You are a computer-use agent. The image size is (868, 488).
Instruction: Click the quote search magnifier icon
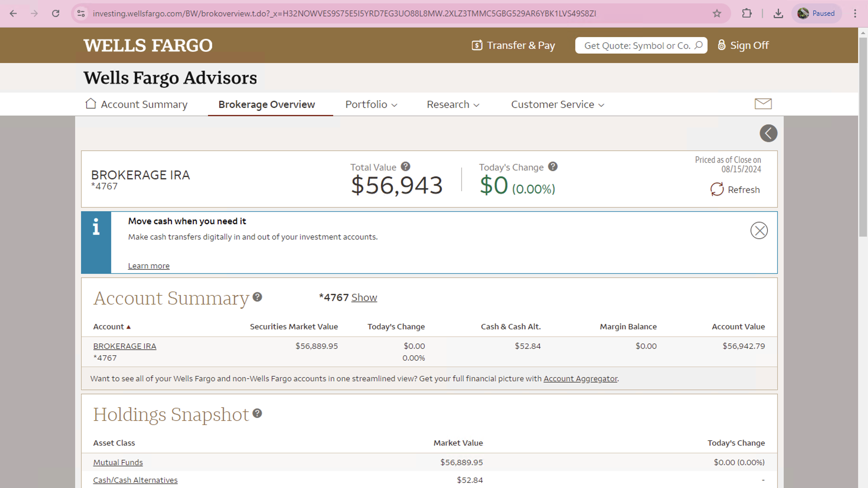click(x=699, y=45)
